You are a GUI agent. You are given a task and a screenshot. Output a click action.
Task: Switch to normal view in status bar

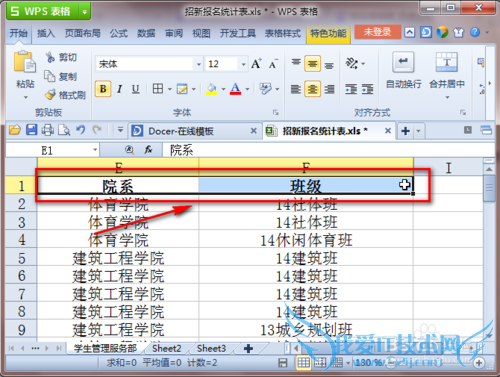point(303,362)
